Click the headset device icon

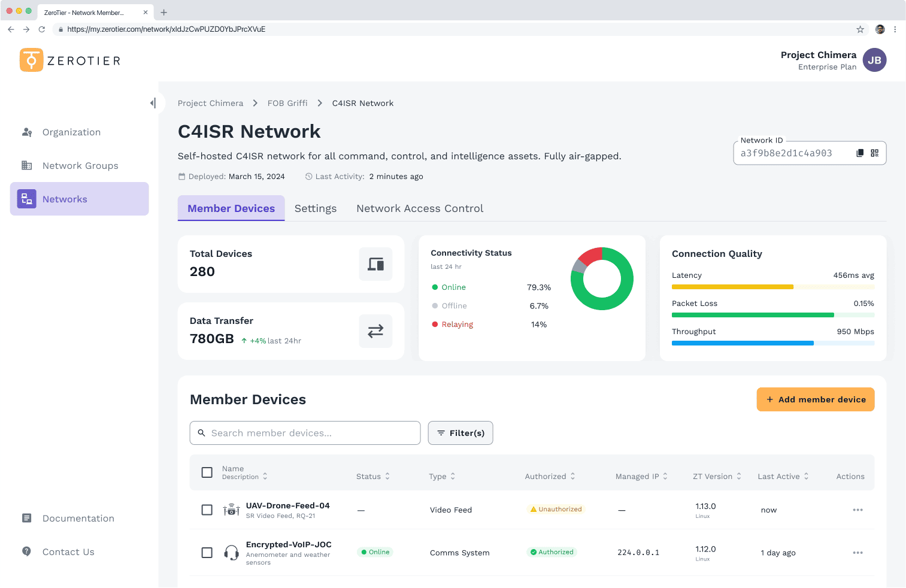pyautogui.click(x=232, y=553)
